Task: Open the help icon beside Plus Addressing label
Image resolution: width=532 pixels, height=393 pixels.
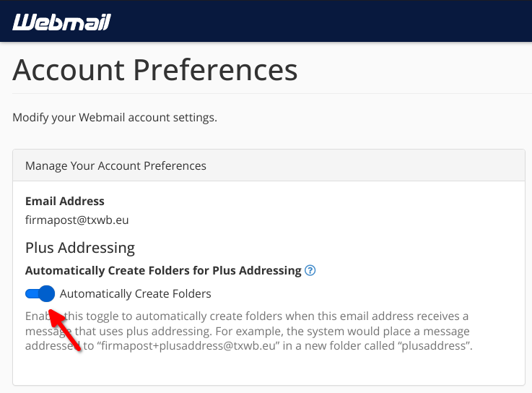Action: pyautogui.click(x=310, y=271)
